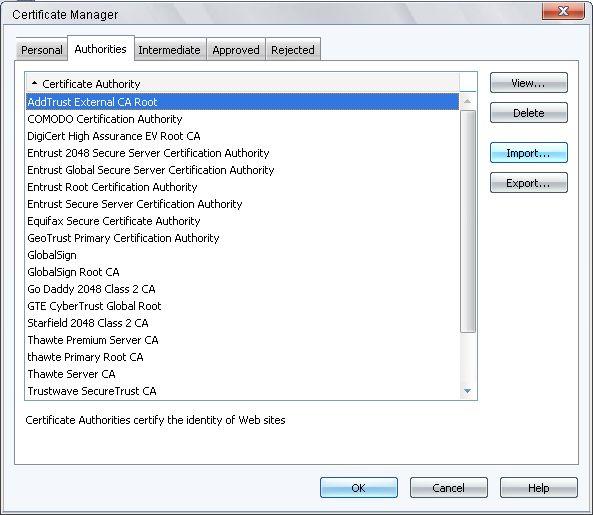Select GlobalSign Root CA

[x=242, y=272]
